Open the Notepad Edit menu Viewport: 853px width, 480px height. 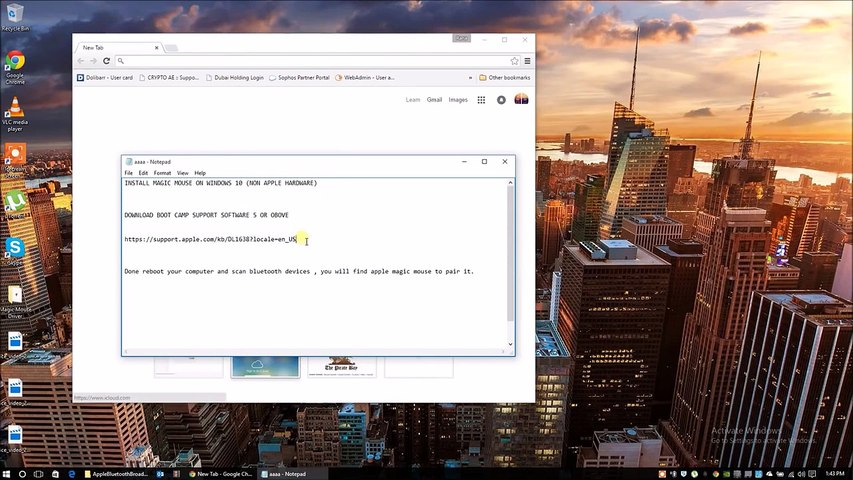pos(143,173)
